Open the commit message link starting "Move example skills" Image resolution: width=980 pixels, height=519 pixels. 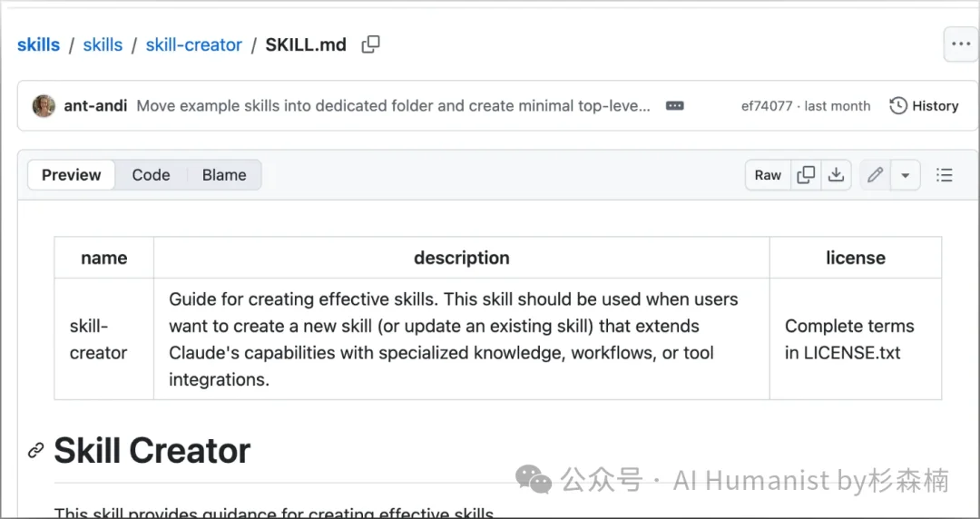(x=394, y=105)
